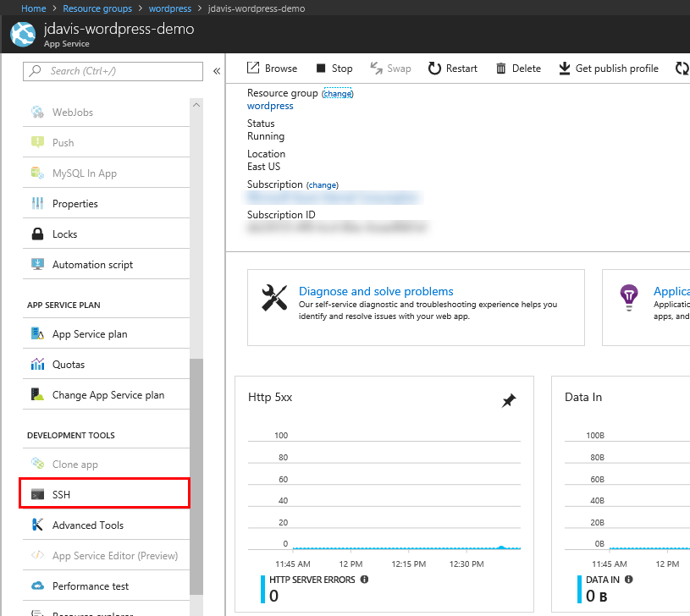The width and height of the screenshot is (690, 616).
Task: Click change link next to Resource group
Action: 338,94
